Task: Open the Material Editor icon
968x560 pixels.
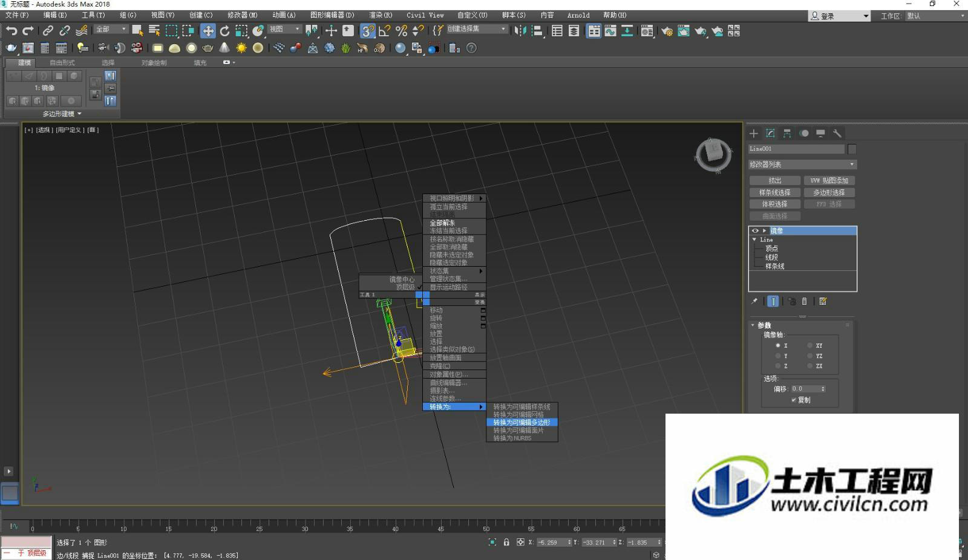Action: [647, 30]
